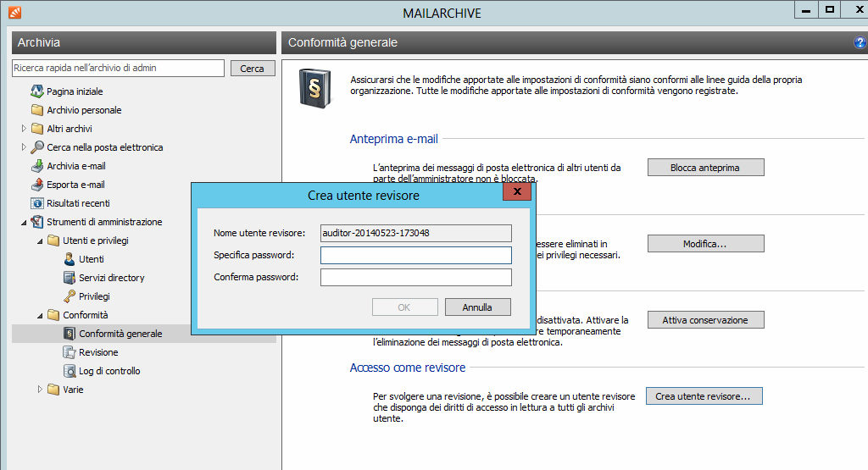Click the Altri archivi folder icon
868x470 pixels.
(37, 129)
